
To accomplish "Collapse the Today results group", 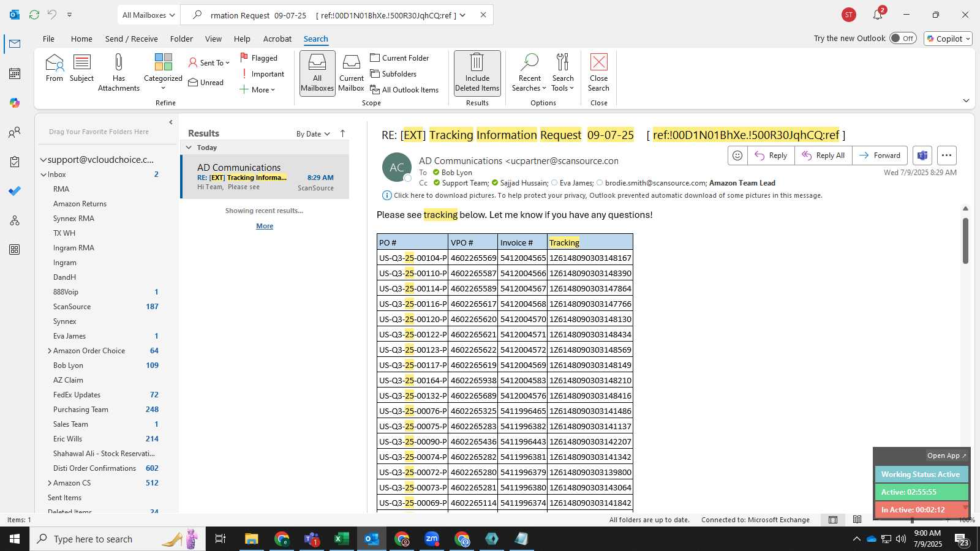I will [189, 148].
